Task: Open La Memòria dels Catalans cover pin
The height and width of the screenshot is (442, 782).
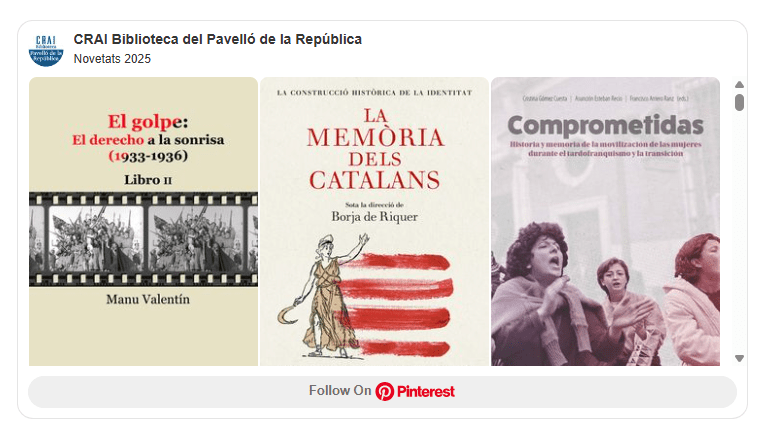Action: (x=375, y=221)
